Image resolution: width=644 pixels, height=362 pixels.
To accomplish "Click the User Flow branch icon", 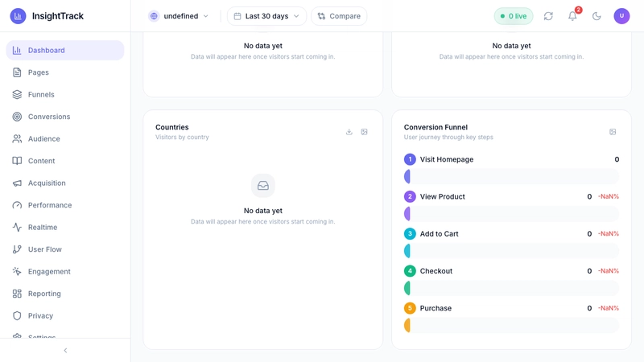I will coord(17,249).
